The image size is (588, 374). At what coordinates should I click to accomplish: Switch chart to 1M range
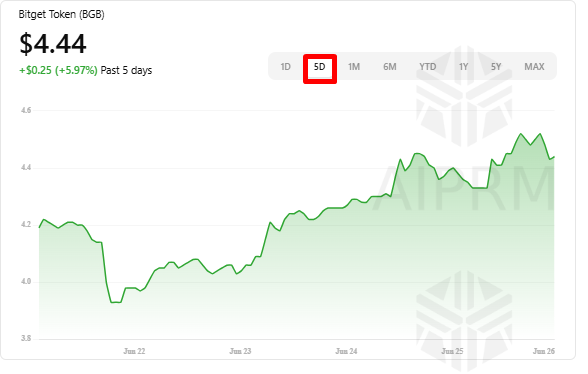pos(354,67)
